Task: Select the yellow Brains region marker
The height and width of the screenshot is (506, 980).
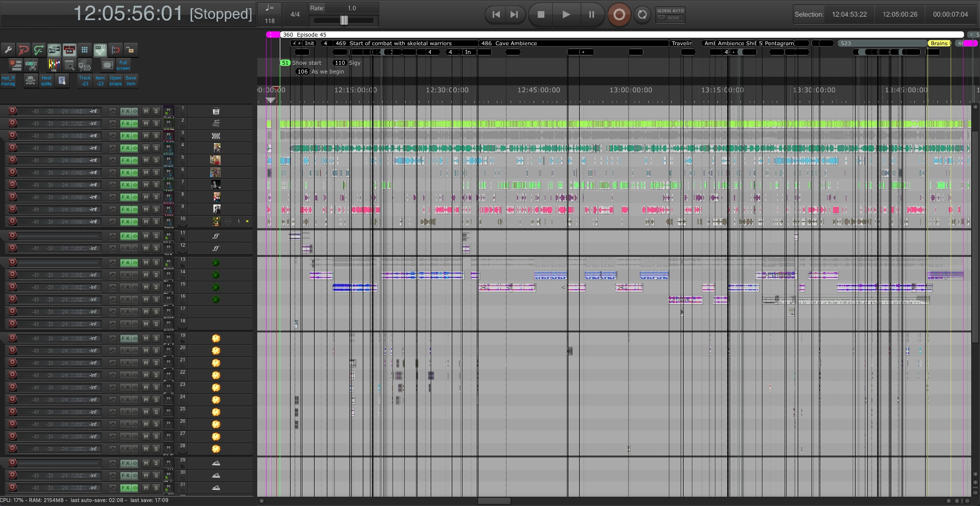Action: pos(938,43)
